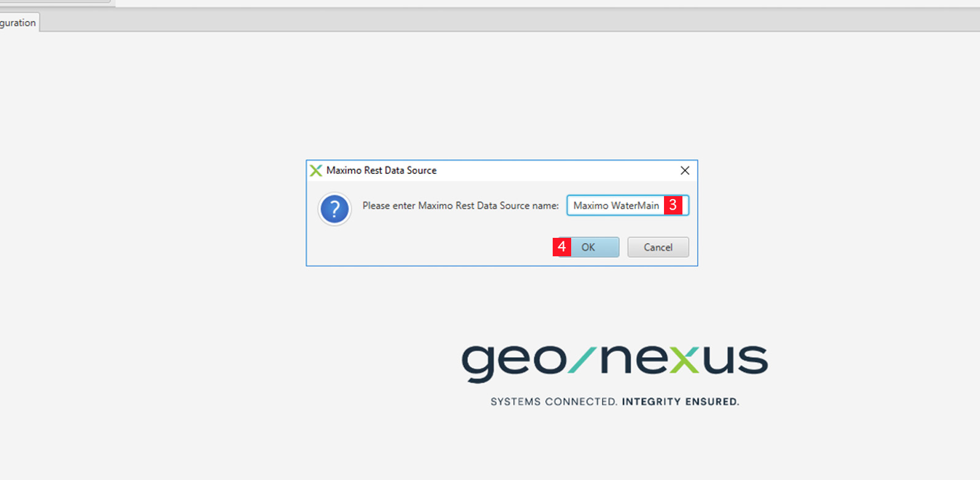Screen dimensions: 980x480
Task: Click the "Please enter Maximo Rest Data Source name" label
Action: click(460, 205)
